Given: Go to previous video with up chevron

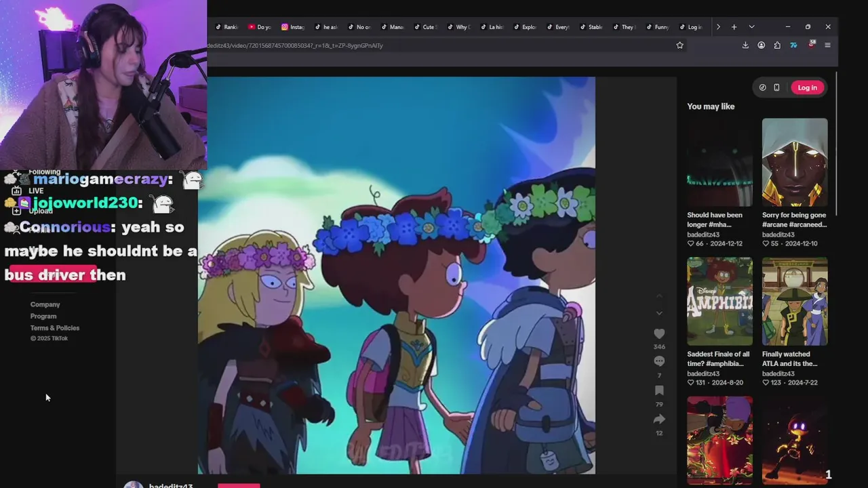Looking at the screenshot, I should [x=659, y=296].
